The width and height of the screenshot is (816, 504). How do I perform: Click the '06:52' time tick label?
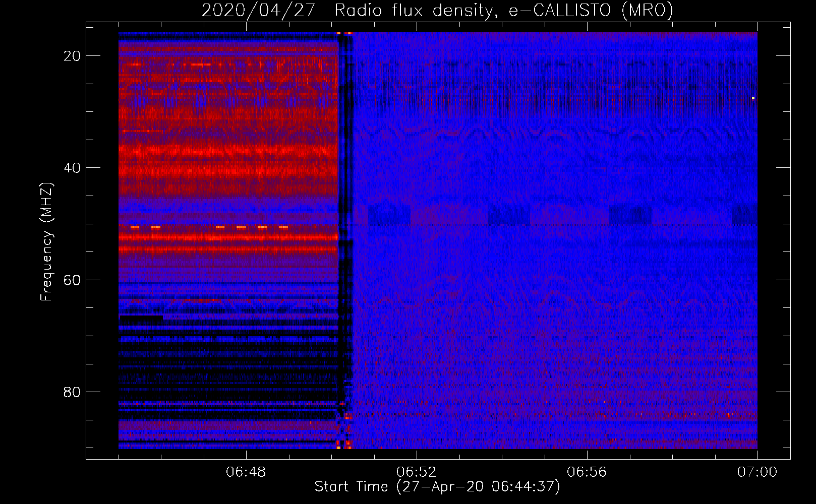(x=417, y=472)
